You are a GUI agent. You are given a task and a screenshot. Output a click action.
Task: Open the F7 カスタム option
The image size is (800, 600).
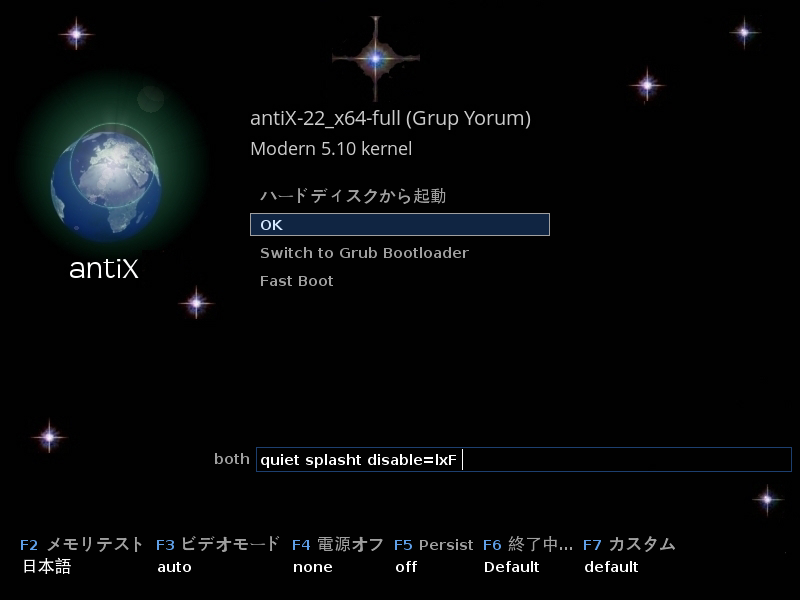pyautogui.click(x=629, y=544)
